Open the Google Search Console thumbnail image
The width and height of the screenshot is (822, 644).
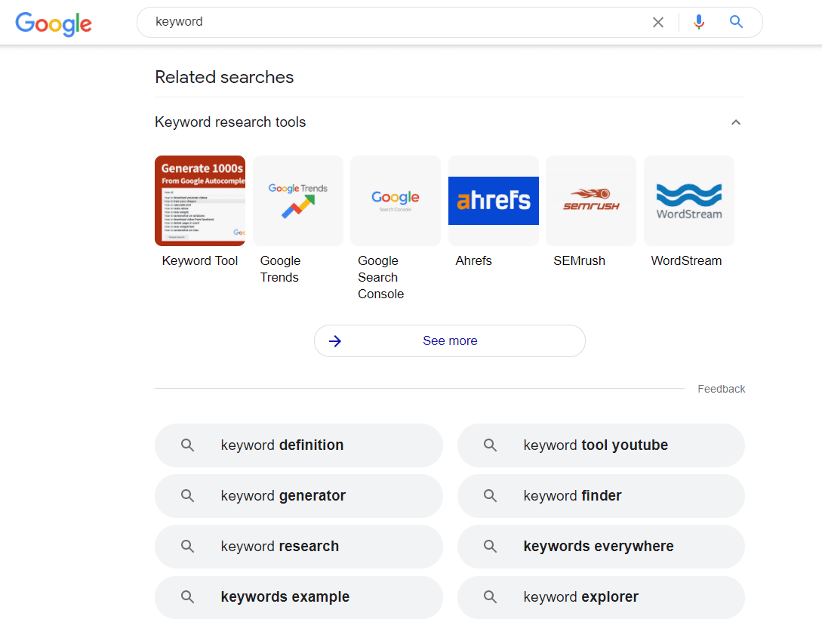396,201
